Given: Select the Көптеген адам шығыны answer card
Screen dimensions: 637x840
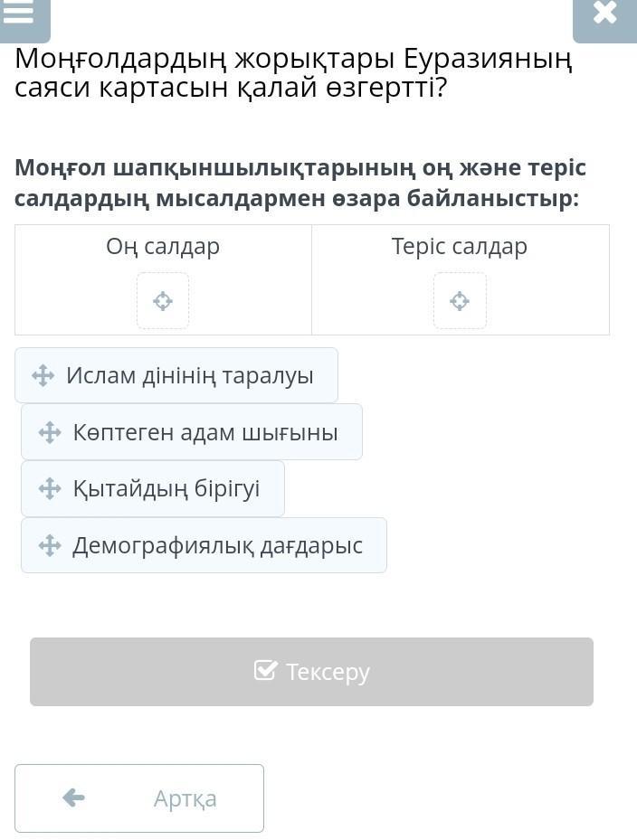Looking at the screenshot, I should (x=204, y=432).
